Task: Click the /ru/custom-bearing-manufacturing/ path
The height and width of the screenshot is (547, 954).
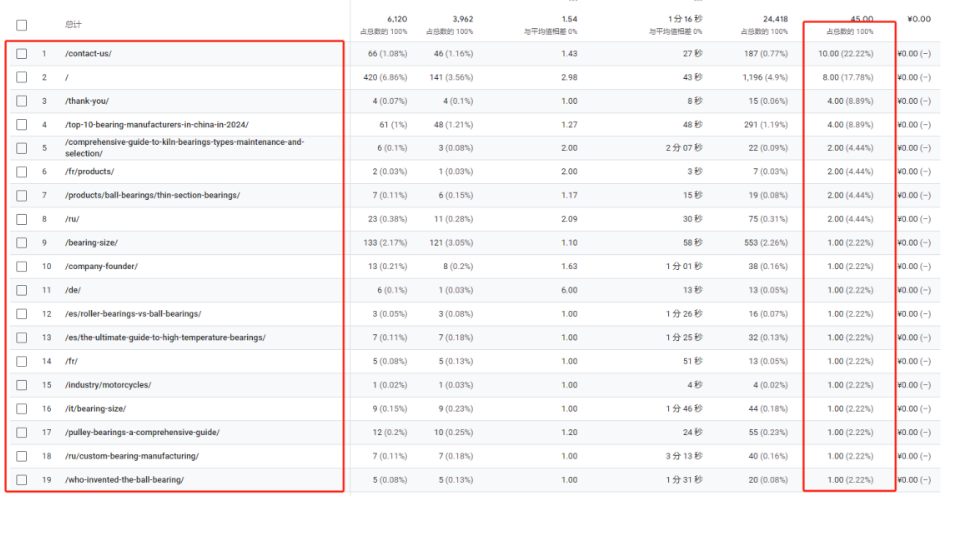Action: coord(131,456)
